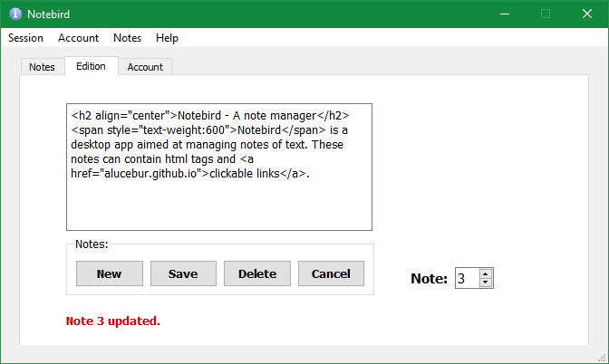Open the Account menu in menu bar
This screenshot has height=364, width=609.
coord(79,38)
